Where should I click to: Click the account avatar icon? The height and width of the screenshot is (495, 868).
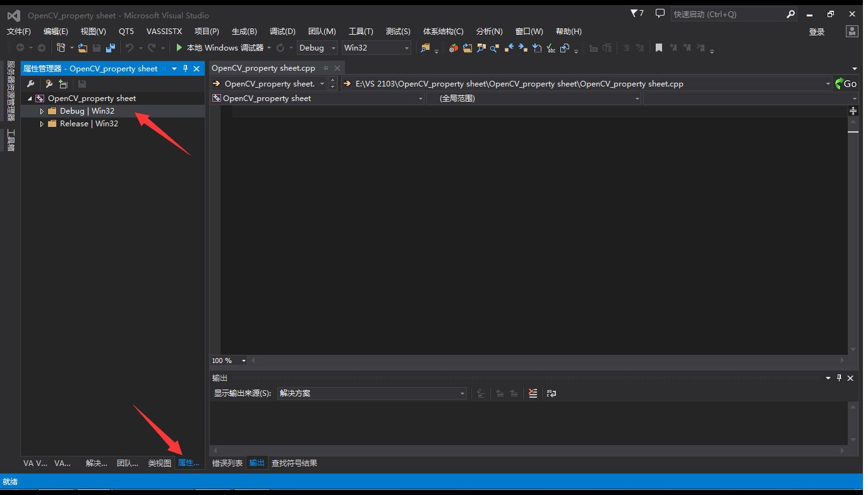tap(852, 31)
